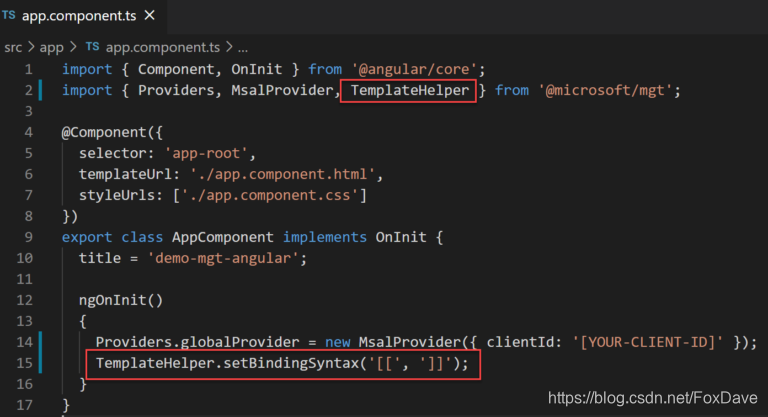Click the export keyword on line 9

pyautogui.click(x=87, y=237)
